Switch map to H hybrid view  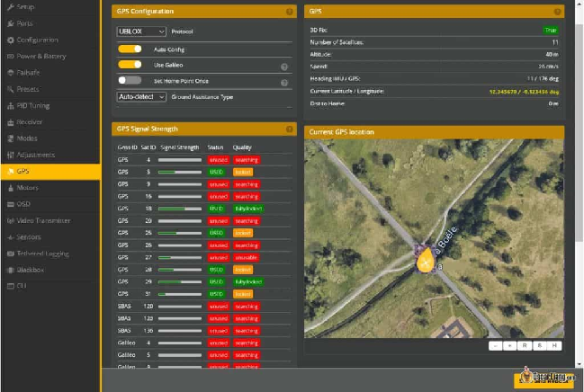554,346
